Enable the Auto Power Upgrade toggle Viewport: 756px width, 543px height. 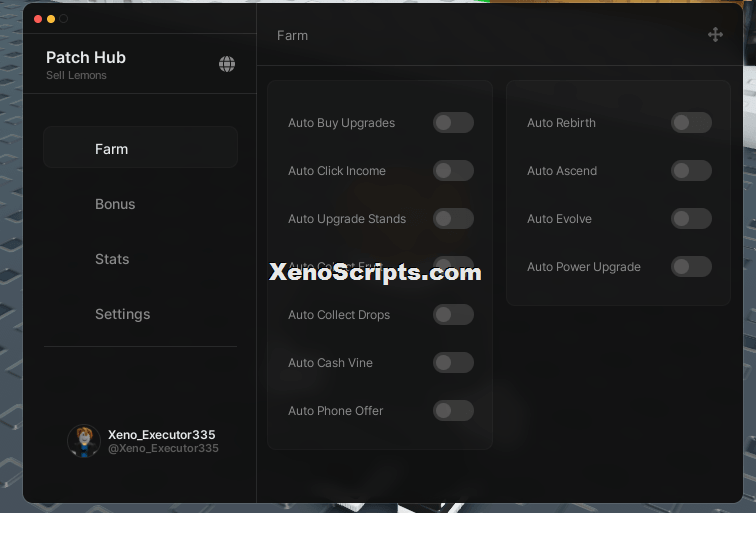click(x=691, y=266)
